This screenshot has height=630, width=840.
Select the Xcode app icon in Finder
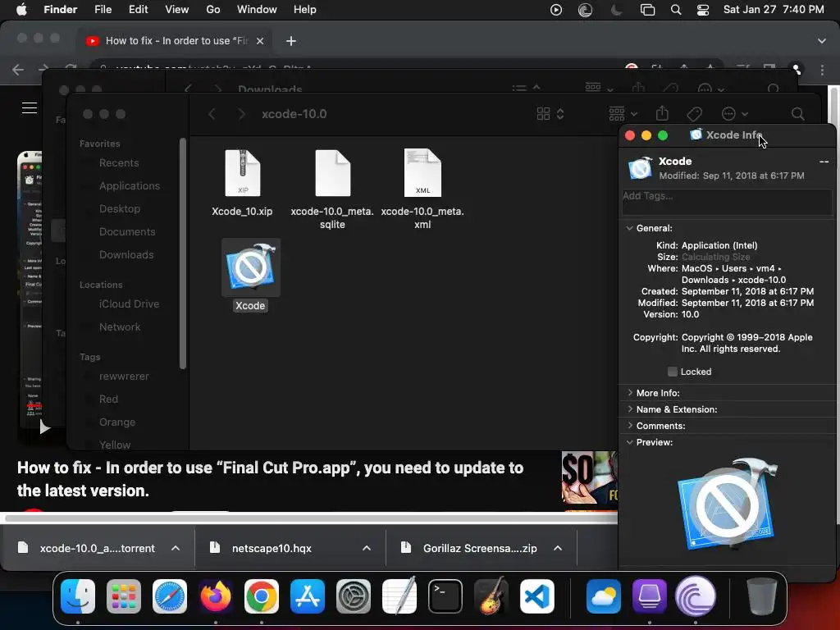coord(251,267)
